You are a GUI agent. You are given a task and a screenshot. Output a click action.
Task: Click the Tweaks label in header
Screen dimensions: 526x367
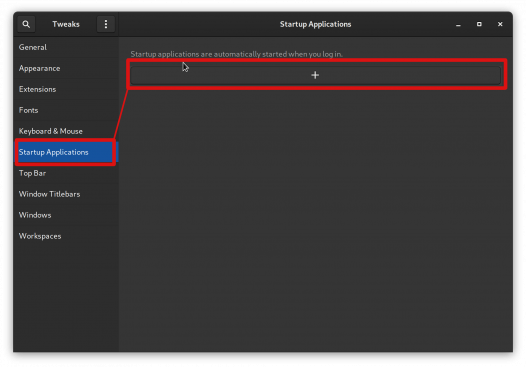66,24
